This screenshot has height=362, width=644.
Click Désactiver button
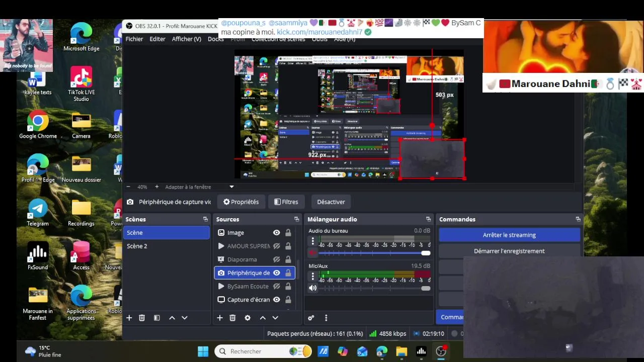[331, 202]
